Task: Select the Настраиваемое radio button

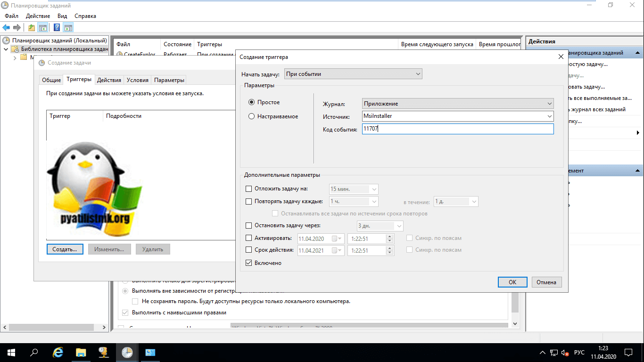Action: click(x=252, y=116)
